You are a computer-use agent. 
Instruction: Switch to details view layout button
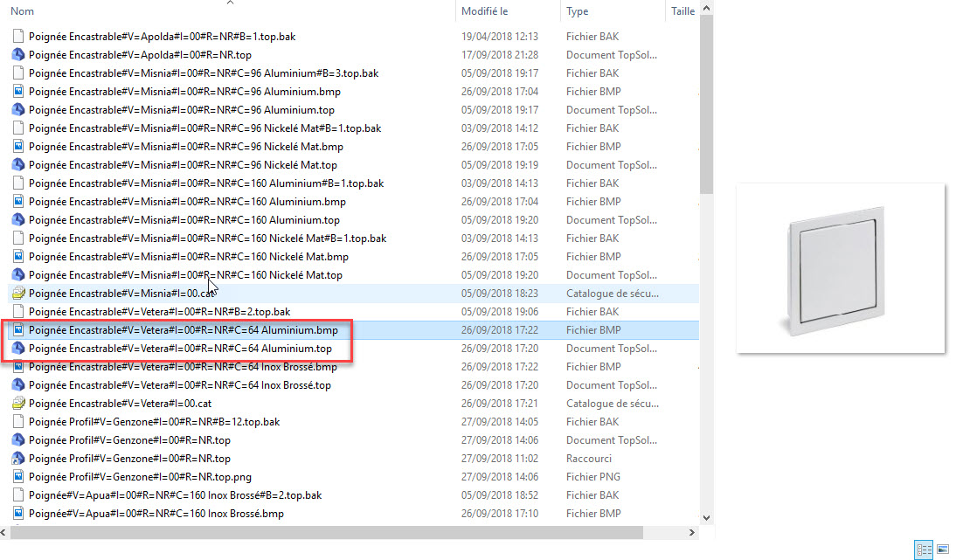click(924, 549)
